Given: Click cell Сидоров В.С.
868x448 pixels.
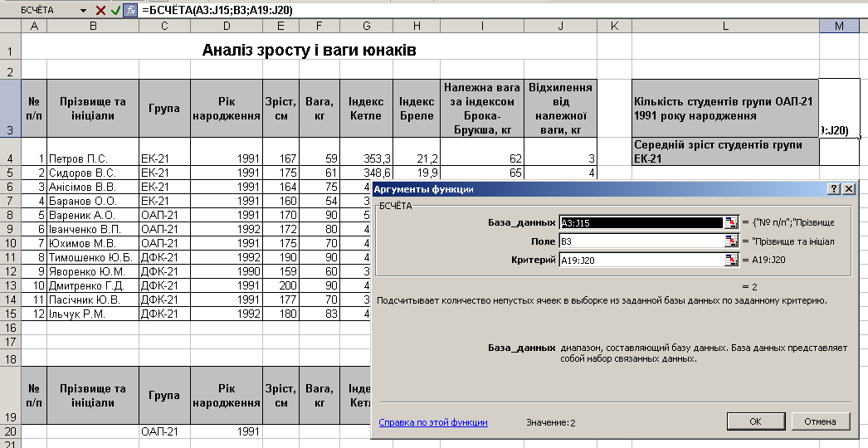Looking at the screenshot, I should (x=93, y=173).
